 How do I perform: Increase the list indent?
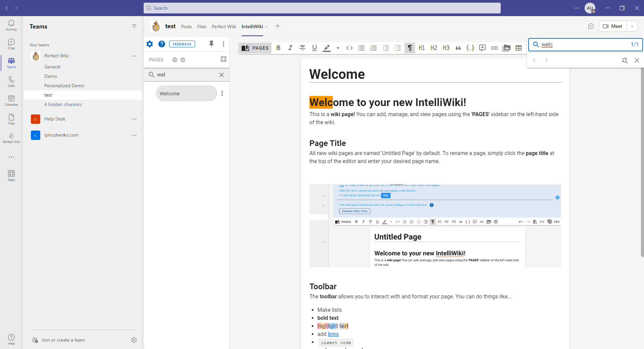pos(398,48)
